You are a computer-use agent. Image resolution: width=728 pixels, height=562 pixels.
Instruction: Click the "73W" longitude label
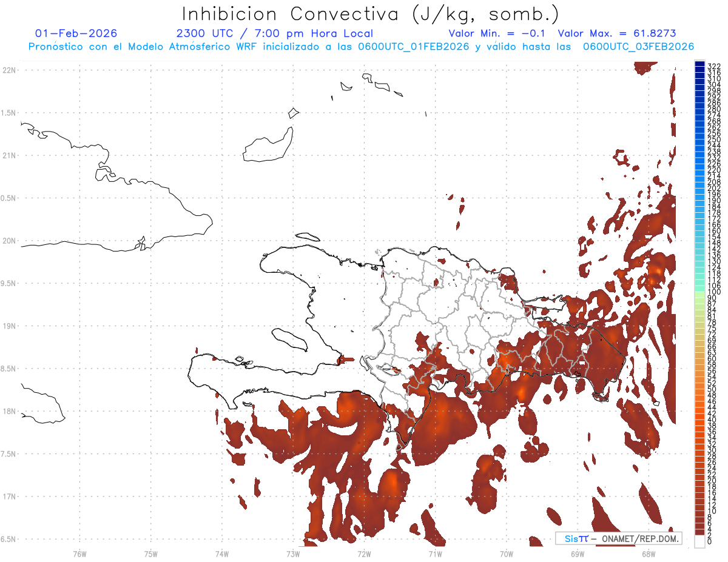point(293,554)
